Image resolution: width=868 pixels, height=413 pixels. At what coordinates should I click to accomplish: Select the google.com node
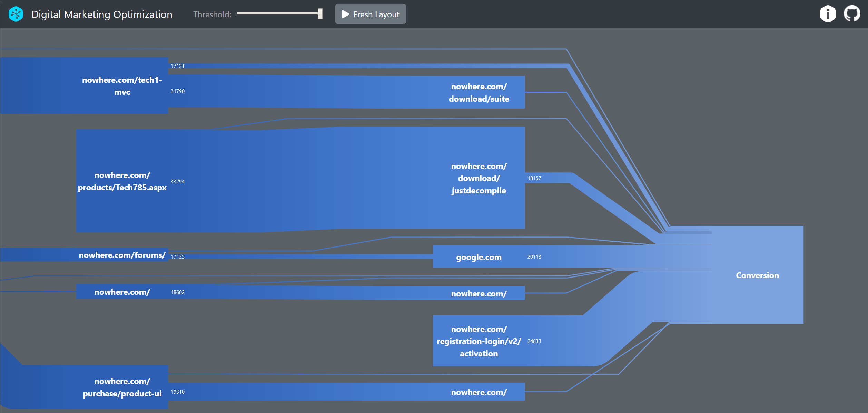pos(479,257)
